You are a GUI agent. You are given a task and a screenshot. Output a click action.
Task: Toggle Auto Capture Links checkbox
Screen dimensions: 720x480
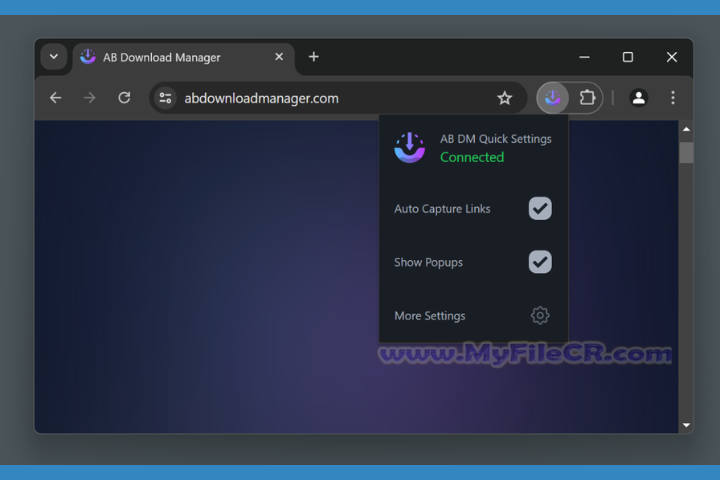pos(540,209)
